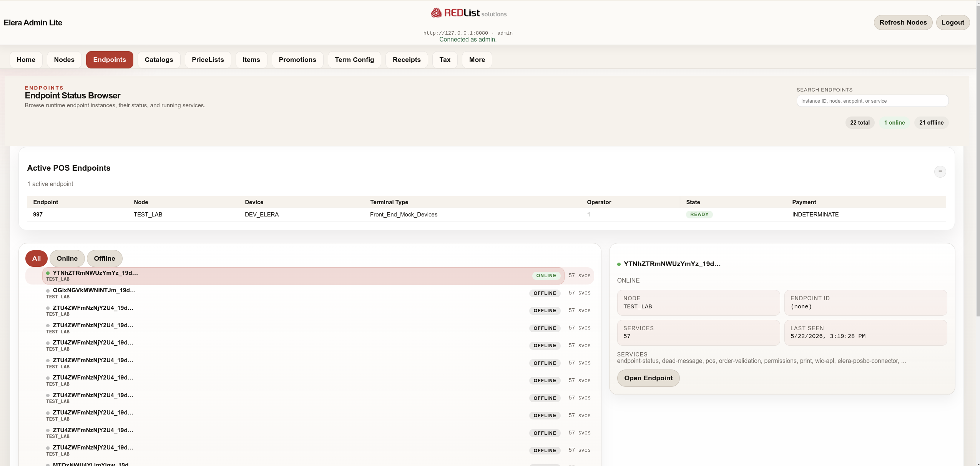Click the DEV_ELERA device cell

pyautogui.click(x=262, y=215)
